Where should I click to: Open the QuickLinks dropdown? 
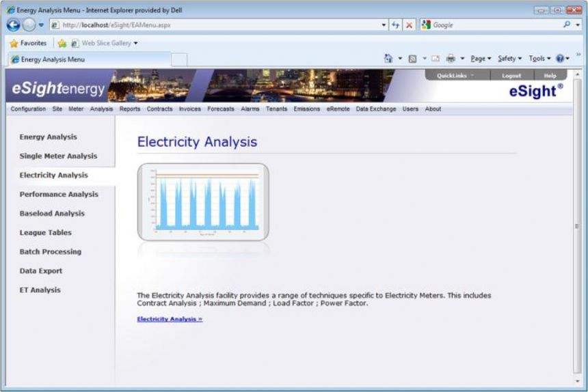(455, 76)
